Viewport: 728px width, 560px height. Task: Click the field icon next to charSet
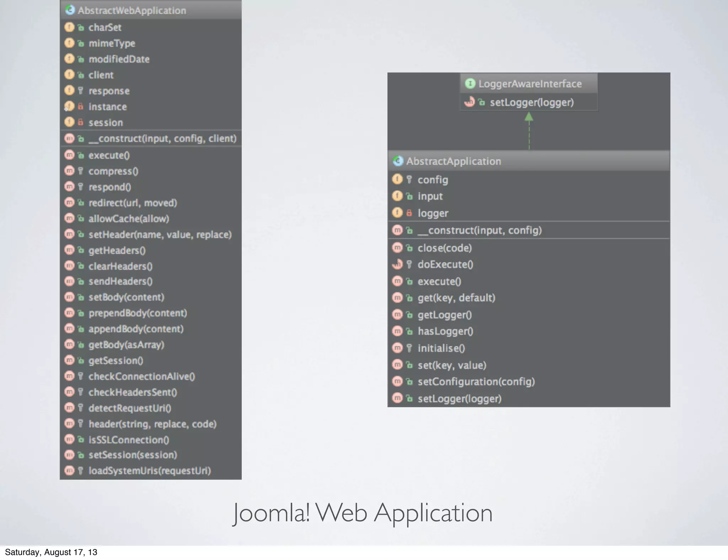[69, 27]
